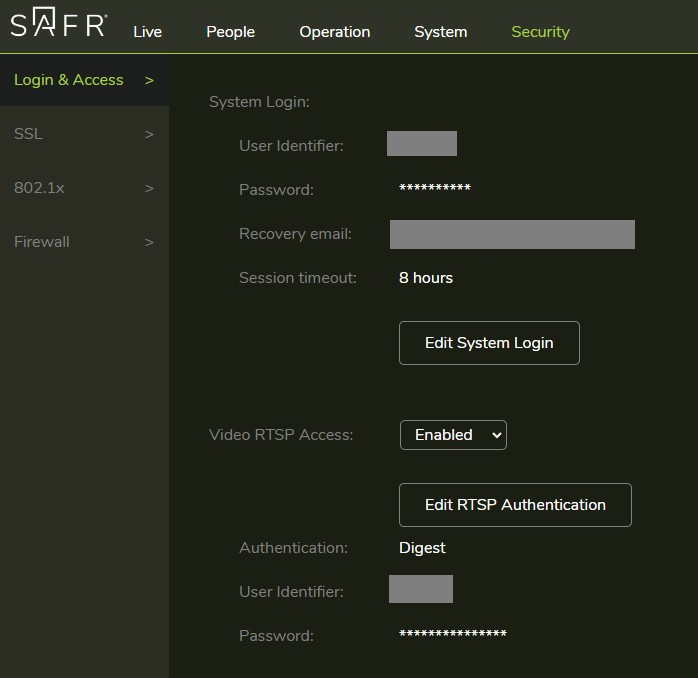This screenshot has height=678, width=698.
Task: Open the Video RTSP Access dropdown
Action: (x=453, y=435)
